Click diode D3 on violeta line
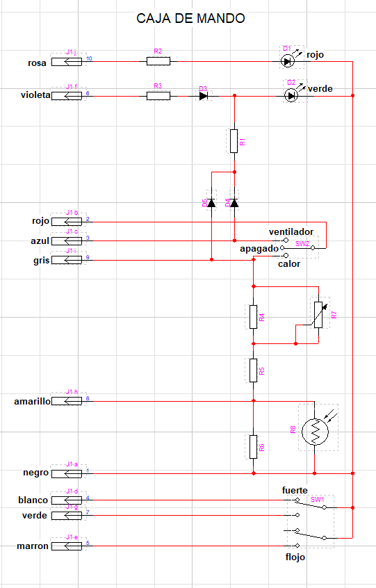The image size is (376, 588). click(x=204, y=96)
